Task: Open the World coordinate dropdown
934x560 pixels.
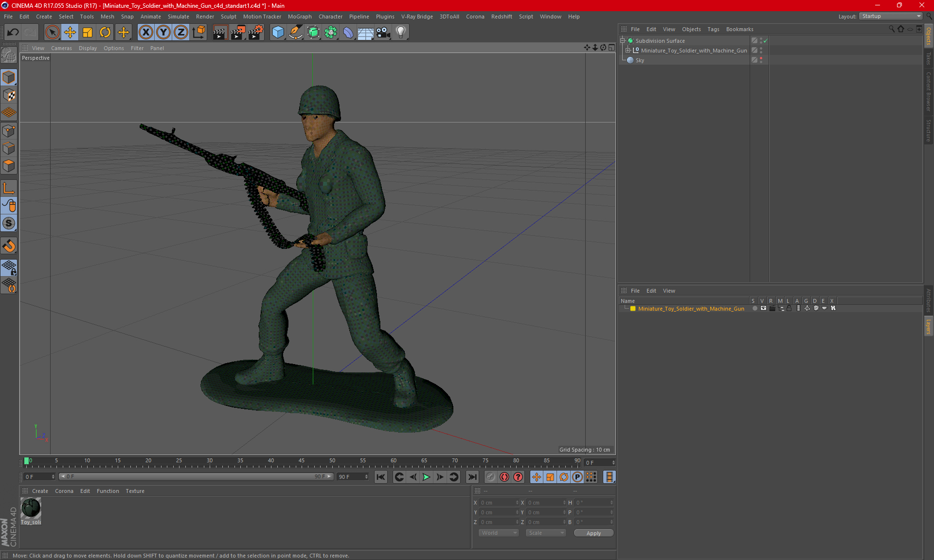Action: tap(499, 533)
